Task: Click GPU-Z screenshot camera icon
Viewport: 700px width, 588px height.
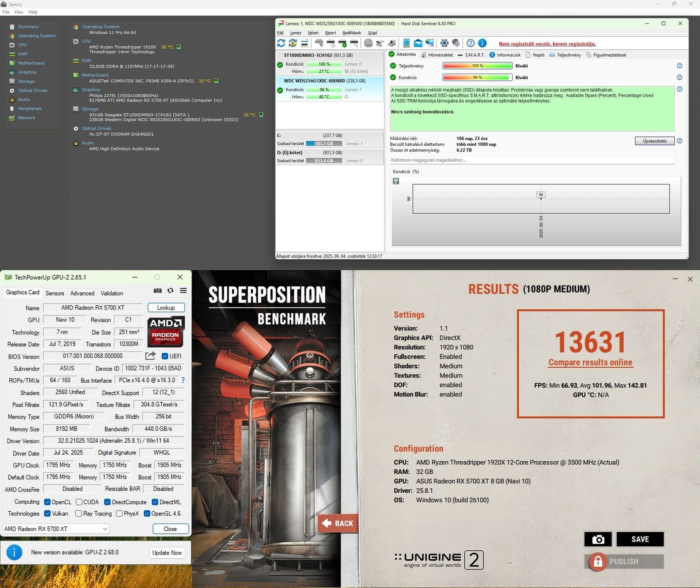Action: (x=158, y=291)
